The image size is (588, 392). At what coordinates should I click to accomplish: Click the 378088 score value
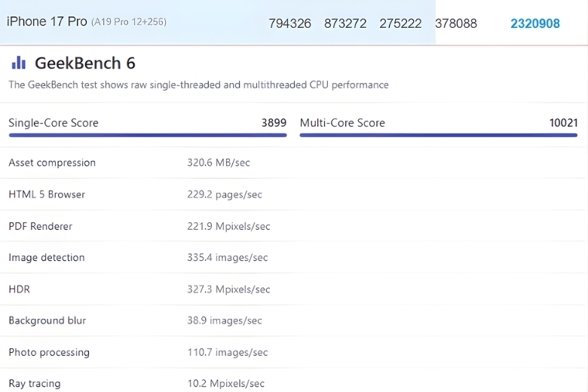[455, 23]
